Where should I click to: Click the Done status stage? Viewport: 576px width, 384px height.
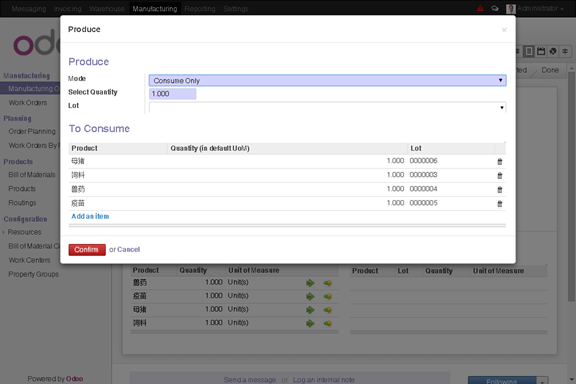(550, 70)
